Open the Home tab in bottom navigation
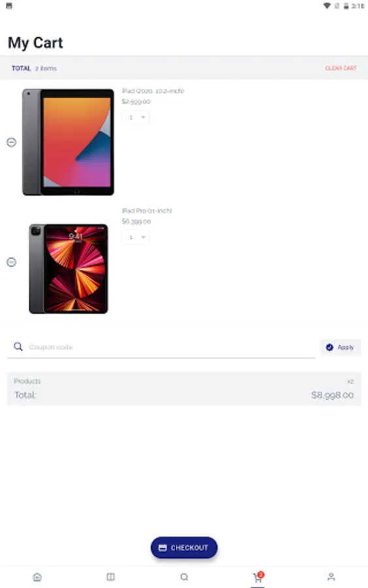This screenshot has height=588, width=368. point(37,577)
